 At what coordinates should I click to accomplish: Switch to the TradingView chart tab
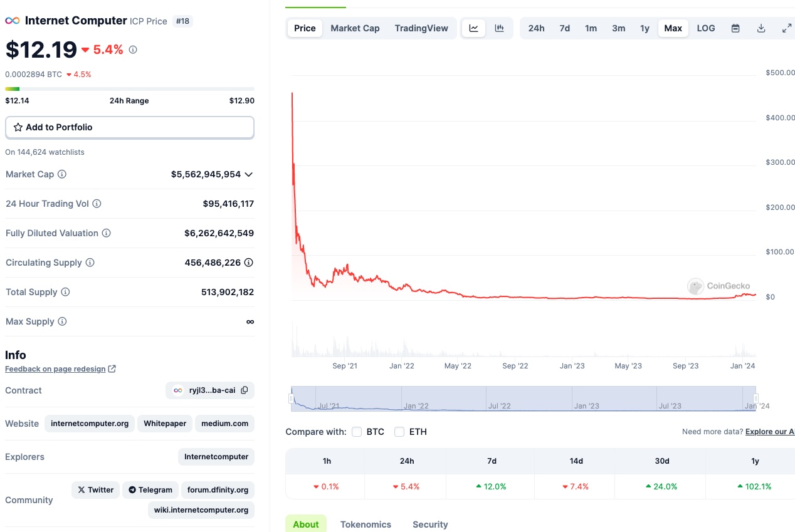pos(421,28)
